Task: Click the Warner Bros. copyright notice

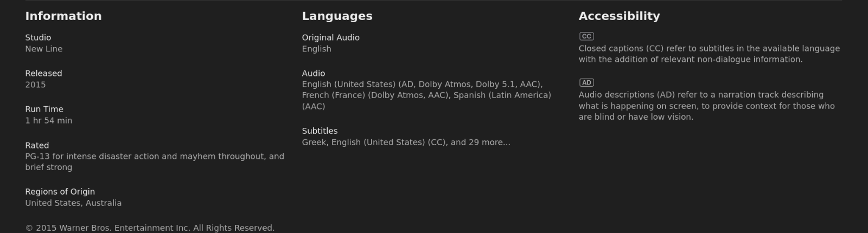Action: coord(150,228)
